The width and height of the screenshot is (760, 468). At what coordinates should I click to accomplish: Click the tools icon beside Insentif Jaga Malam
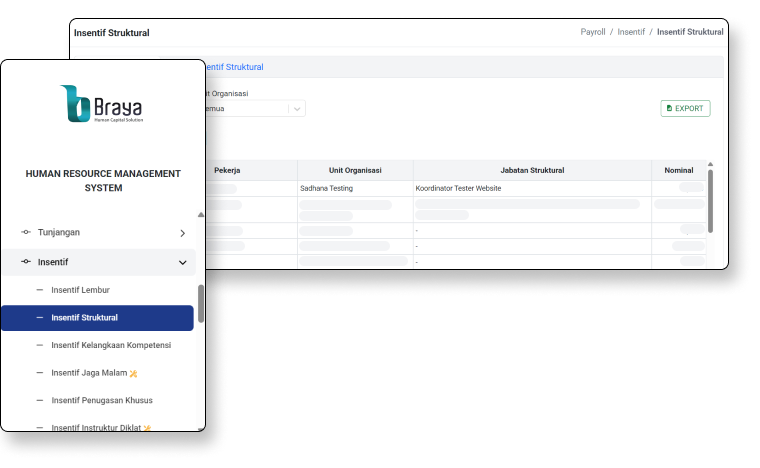(148, 373)
